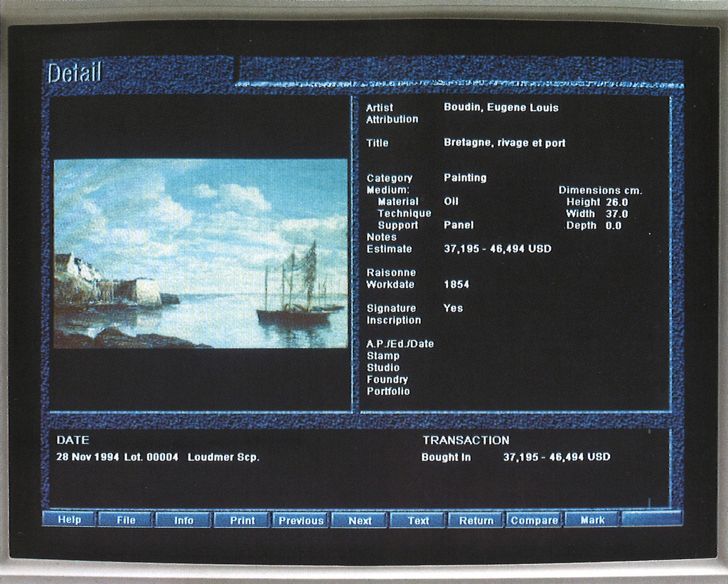Go to the Previous record
728x584 pixels.
(x=301, y=520)
